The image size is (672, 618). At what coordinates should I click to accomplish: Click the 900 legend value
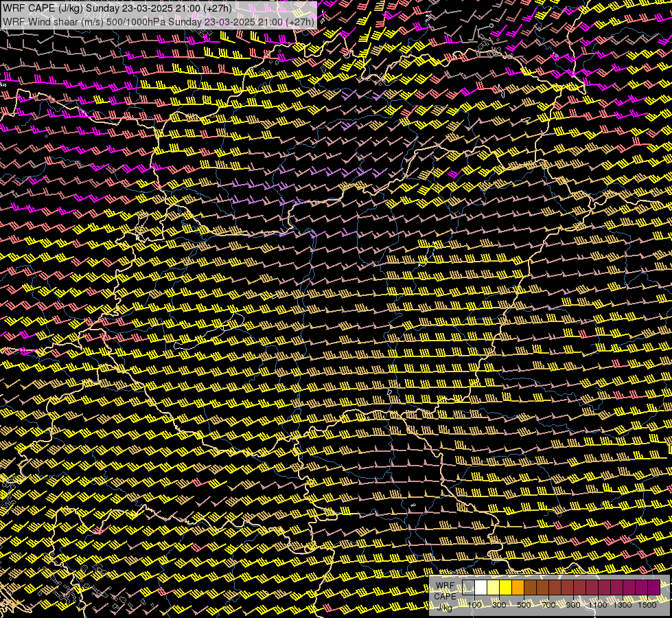(x=573, y=605)
